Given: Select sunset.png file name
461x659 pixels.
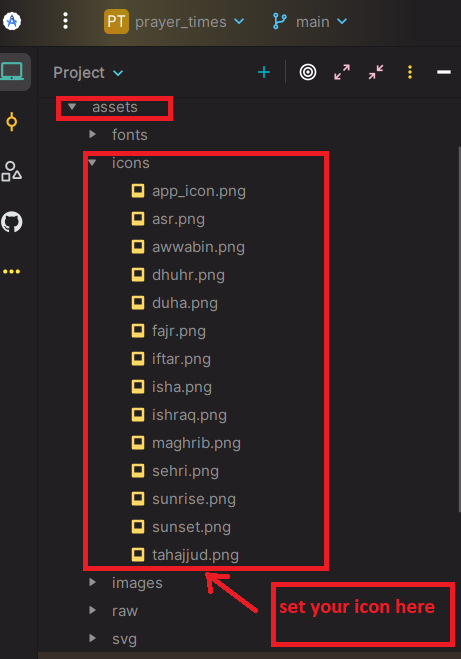Looking at the screenshot, I should pos(191,527).
